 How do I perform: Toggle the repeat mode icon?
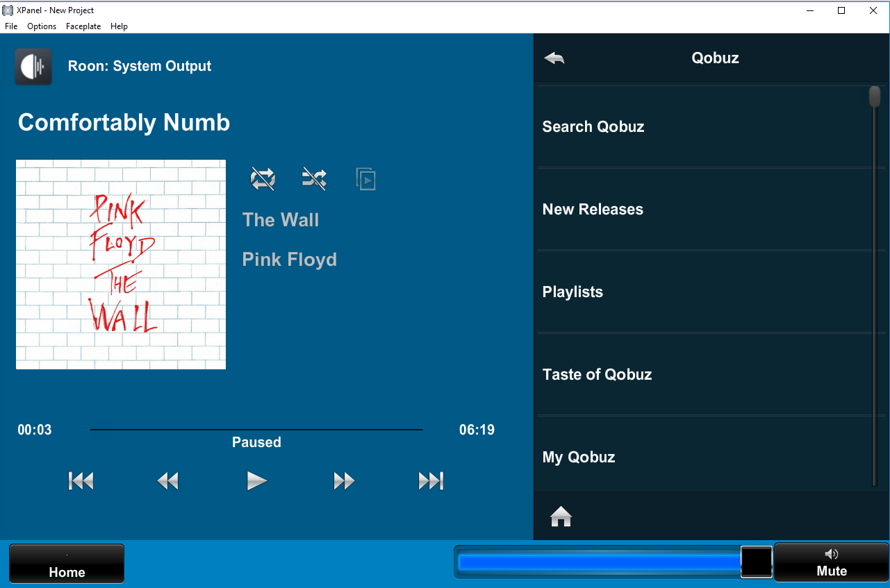pos(263,179)
